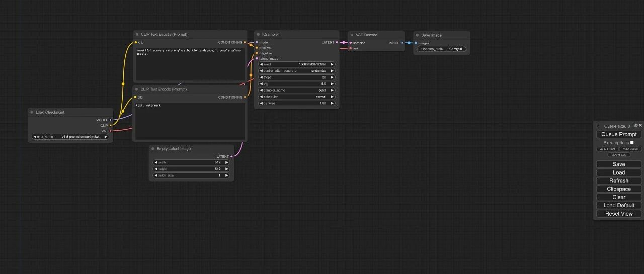The width and height of the screenshot is (644, 274).
Task: Open the sampler_name euler selector
Action: pos(297,90)
